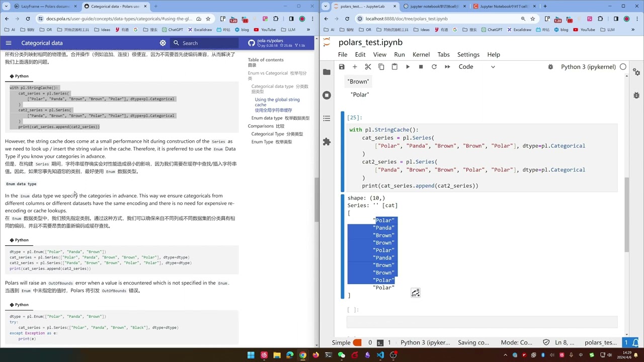Select the Python 3 (ipykernel) kernel name
This screenshot has height=362, width=644.
tap(588, 67)
